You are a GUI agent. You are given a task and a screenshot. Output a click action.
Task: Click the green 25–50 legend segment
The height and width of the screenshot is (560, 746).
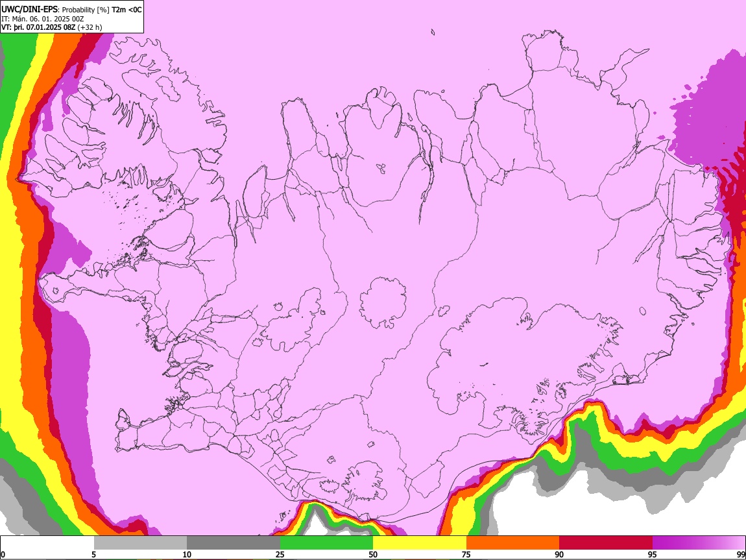point(326,543)
